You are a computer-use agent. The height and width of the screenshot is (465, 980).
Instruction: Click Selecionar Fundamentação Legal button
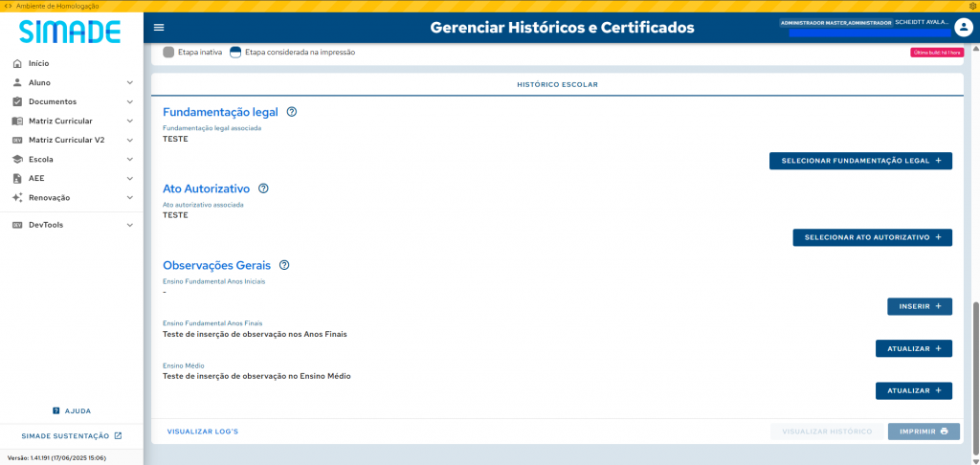click(x=860, y=161)
